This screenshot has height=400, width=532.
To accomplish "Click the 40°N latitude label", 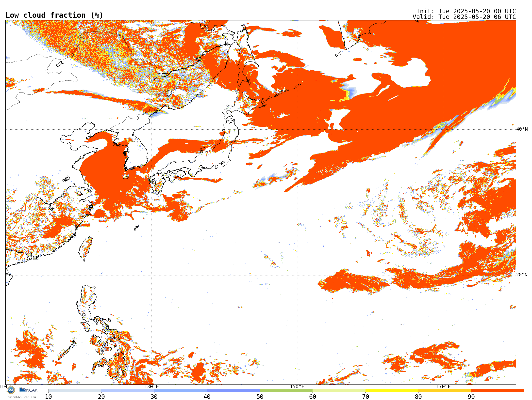I will 522,129.
